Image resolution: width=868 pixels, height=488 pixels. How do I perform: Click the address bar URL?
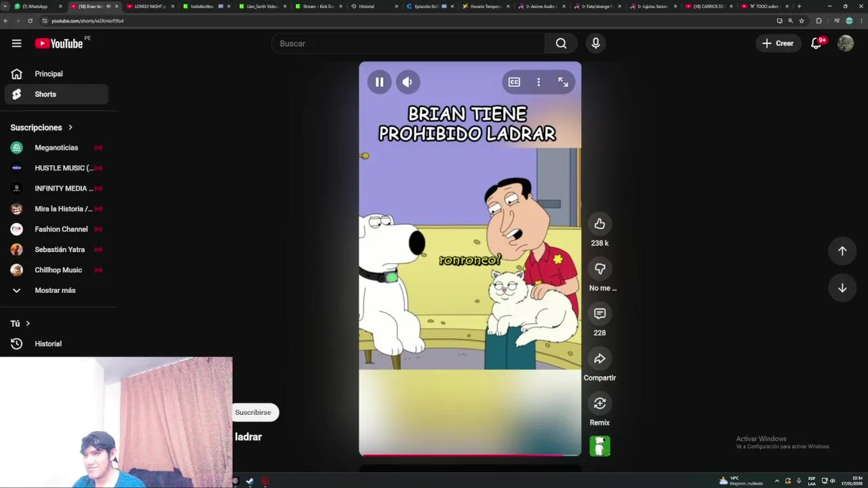[87, 21]
